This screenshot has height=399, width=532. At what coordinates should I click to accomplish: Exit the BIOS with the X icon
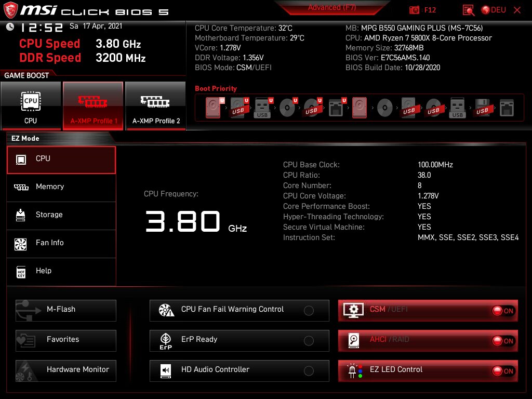pyautogui.click(x=517, y=10)
